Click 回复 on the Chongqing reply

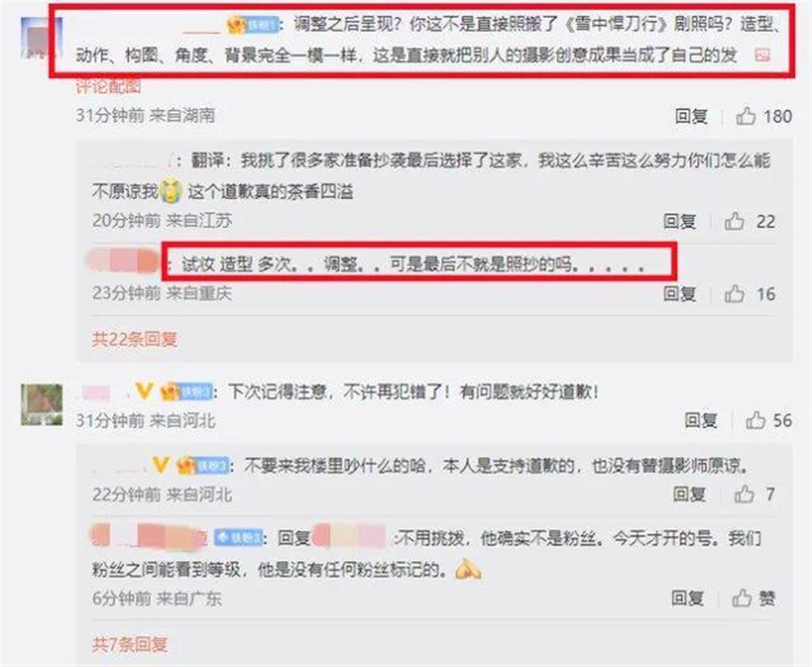pos(679,294)
